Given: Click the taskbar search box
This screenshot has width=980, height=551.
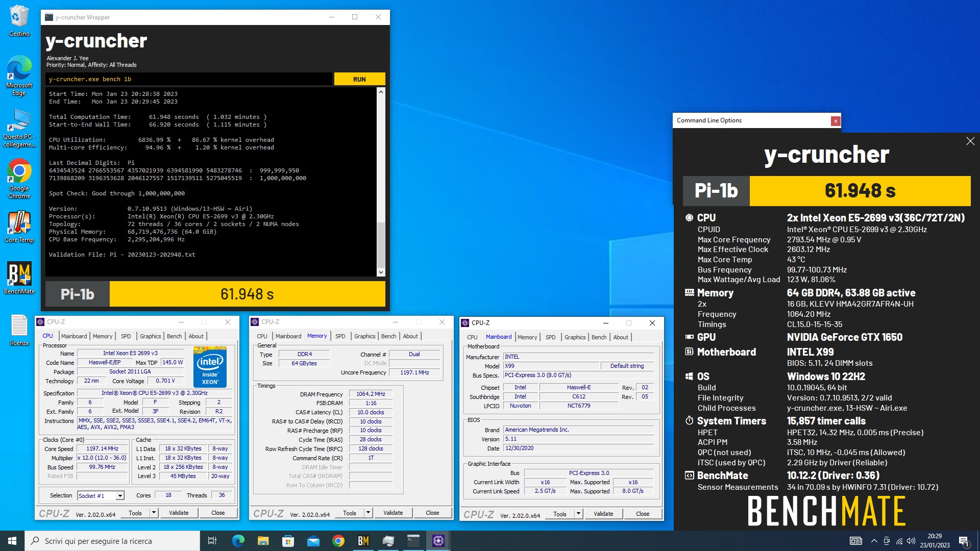Looking at the screenshot, I should click(x=112, y=541).
